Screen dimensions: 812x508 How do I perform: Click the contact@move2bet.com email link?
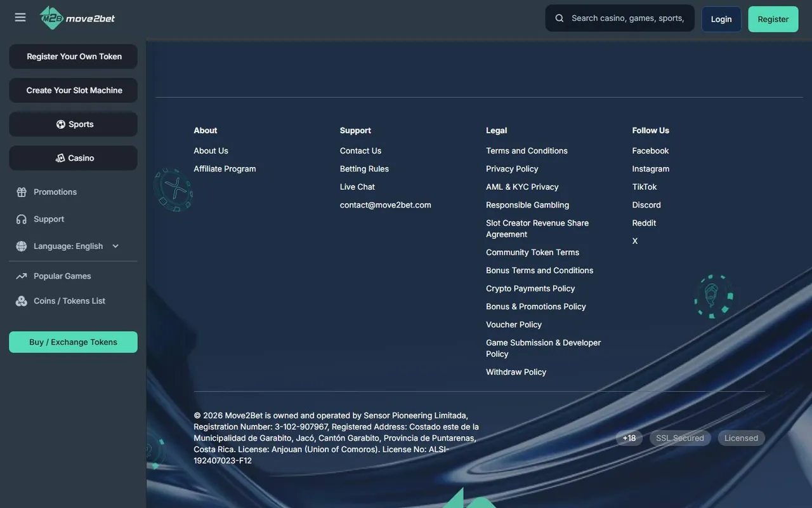[x=385, y=205]
